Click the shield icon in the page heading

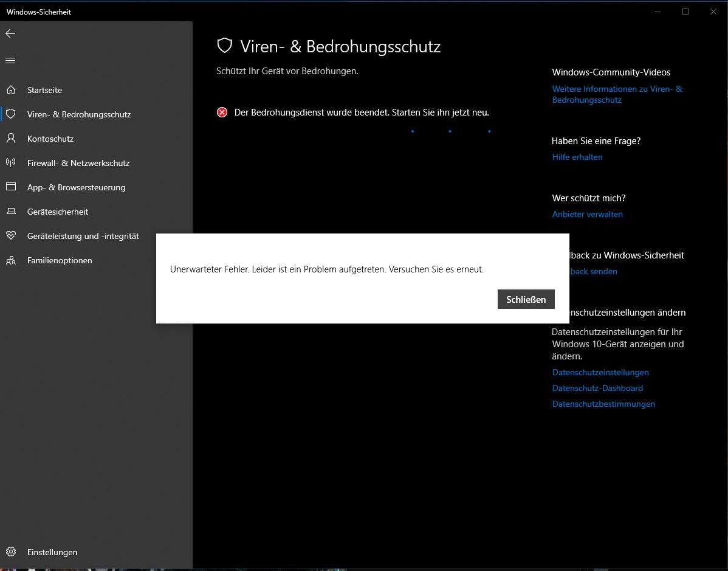tap(225, 46)
